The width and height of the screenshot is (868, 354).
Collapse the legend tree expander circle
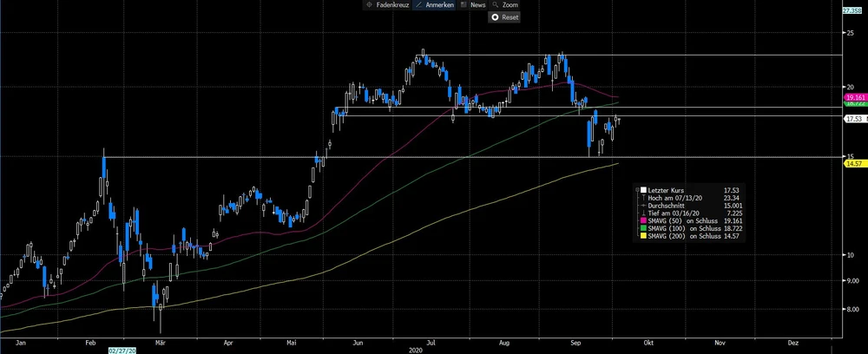pyautogui.click(x=638, y=189)
